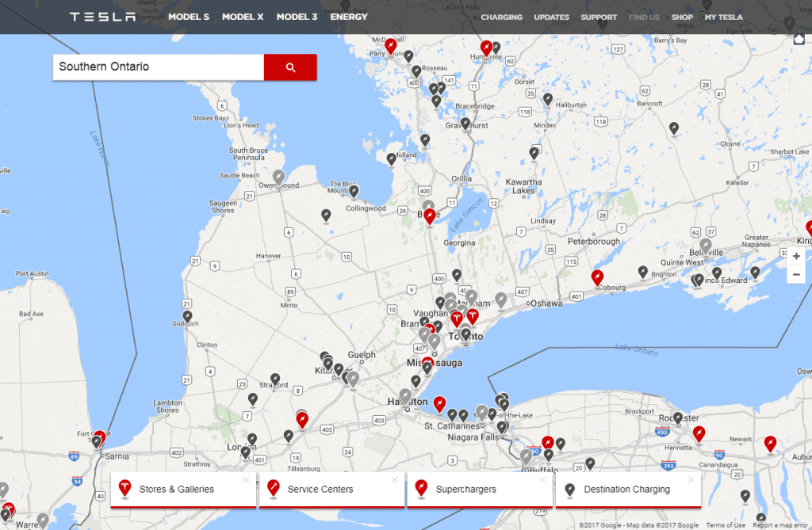Close the Superchargers filter card
Screen dimensions: 812x530
[542, 480]
